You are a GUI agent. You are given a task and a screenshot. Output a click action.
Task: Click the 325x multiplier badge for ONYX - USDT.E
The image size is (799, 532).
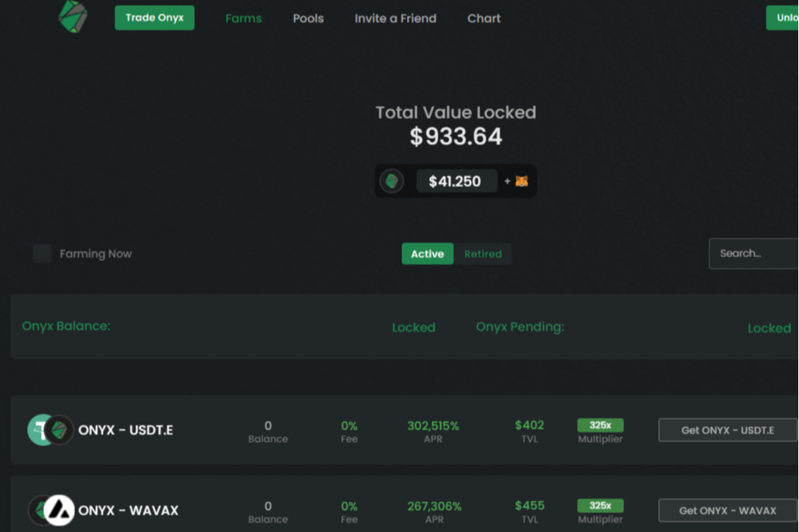point(600,425)
